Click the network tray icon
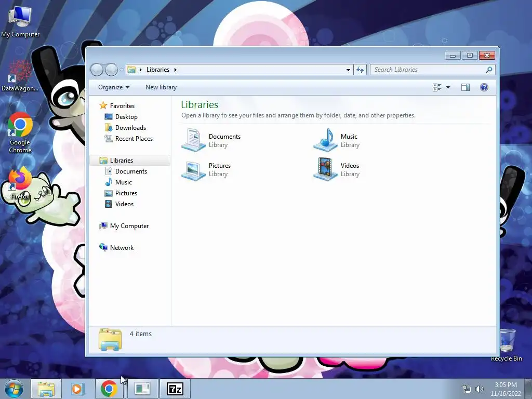The height and width of the screenshot is (399, 532). 467,389
